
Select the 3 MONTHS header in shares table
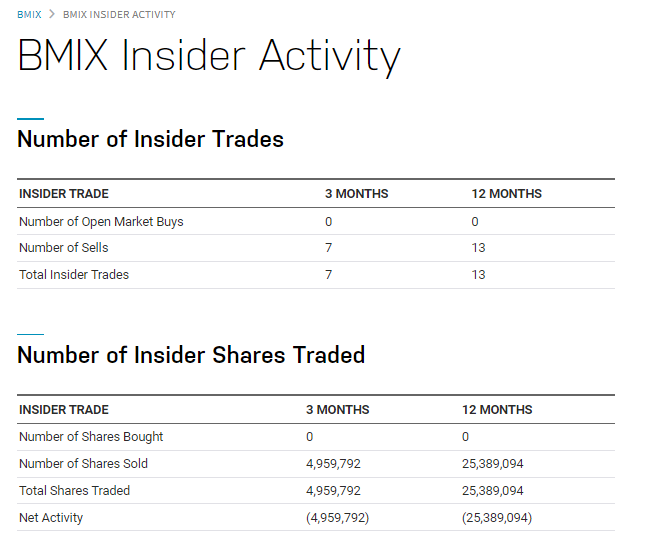point(338,409)
